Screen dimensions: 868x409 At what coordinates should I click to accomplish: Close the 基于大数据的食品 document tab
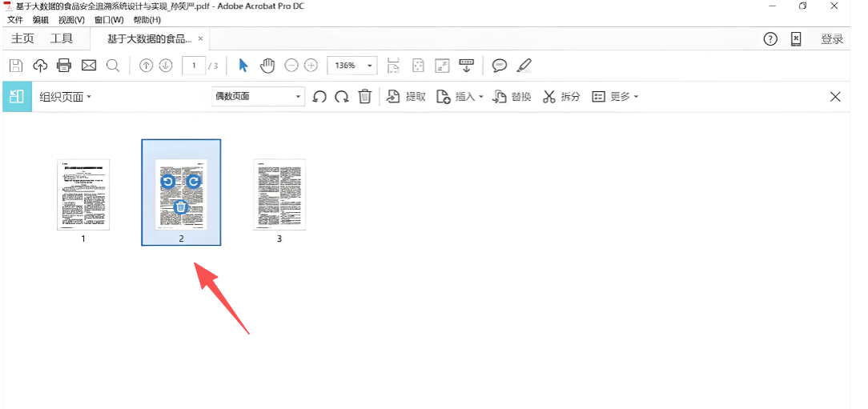pos(200,38)
